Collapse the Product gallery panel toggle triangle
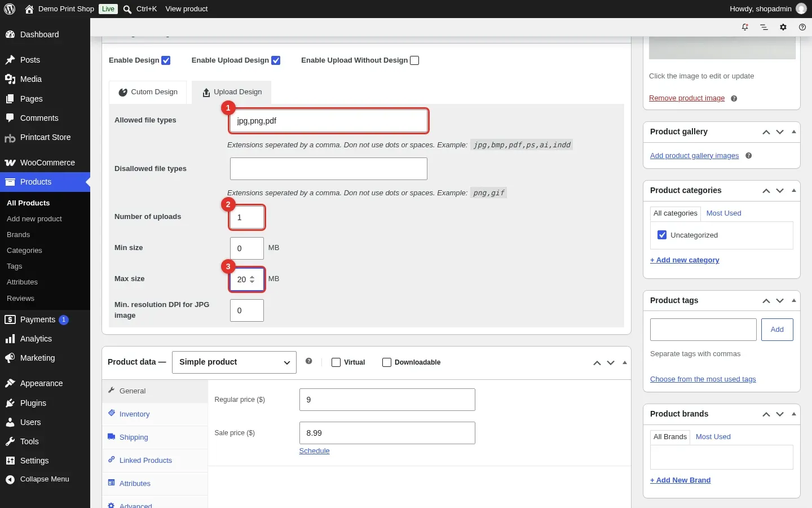812x508 pixels. pyautogui.click(x=794, y=132)
